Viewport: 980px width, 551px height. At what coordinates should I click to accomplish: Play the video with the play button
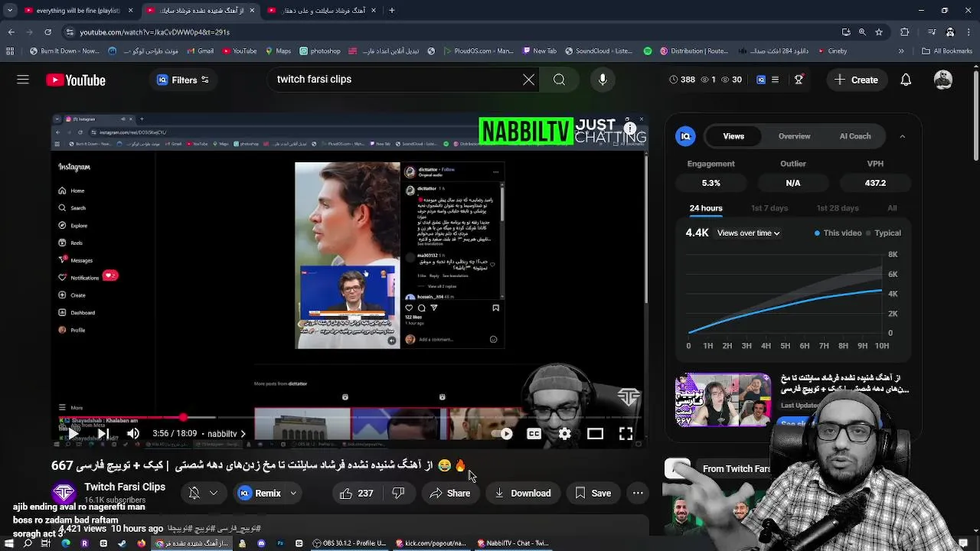click(x=73, y=434)
